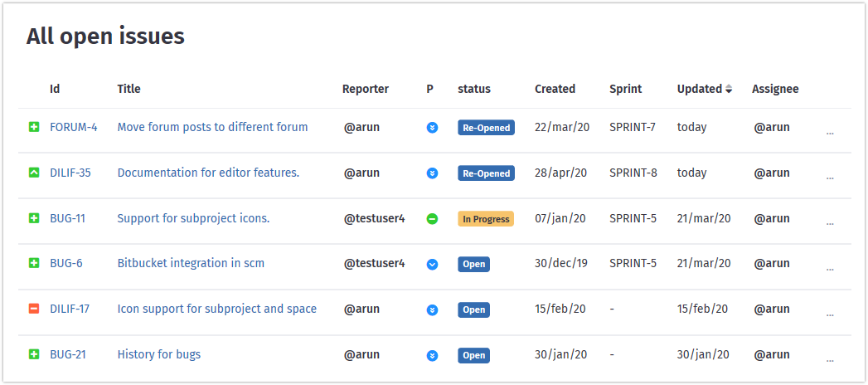Click the Sprint column header
This screenshot has height=385, width=868.
tap(625, 89)
